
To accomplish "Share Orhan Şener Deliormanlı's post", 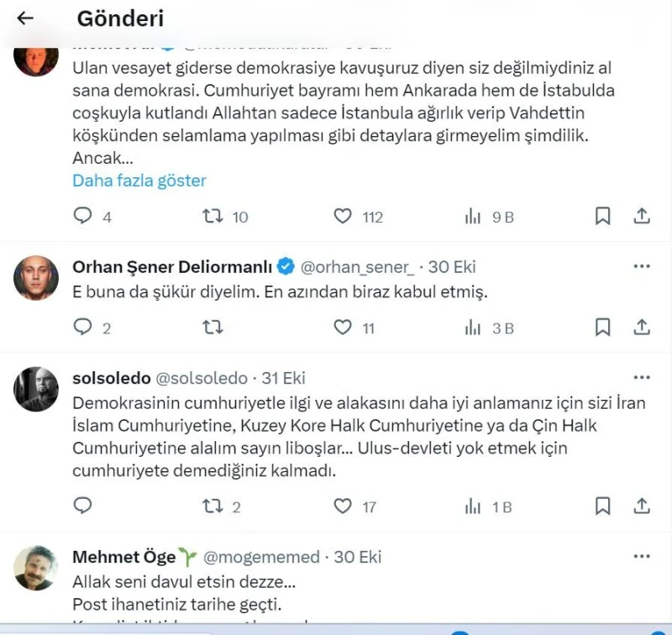I will click(x=642, y=328).
